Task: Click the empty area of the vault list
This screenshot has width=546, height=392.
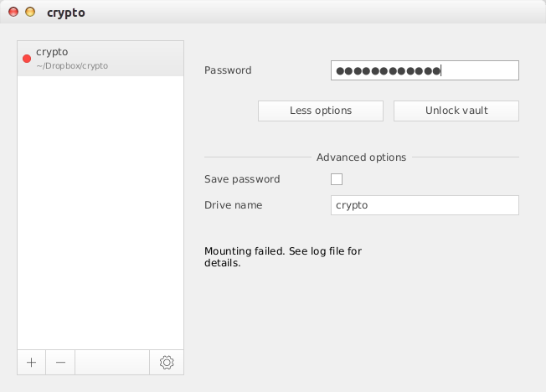Action: point(100,209)
